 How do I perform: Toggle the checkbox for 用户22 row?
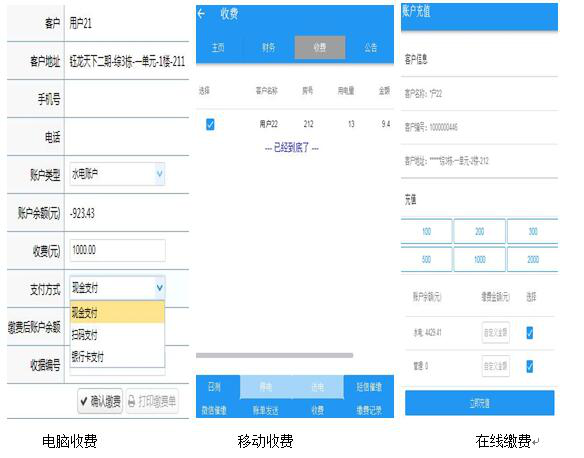tap(210, 124)
